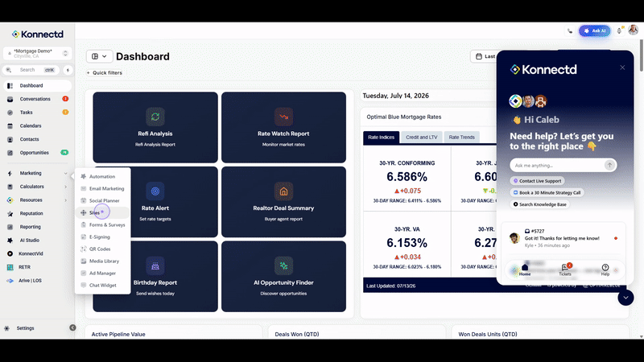The image size is (644, 362).
Task: Open Conversations in the sidebar
Action: tap(37, 99)
